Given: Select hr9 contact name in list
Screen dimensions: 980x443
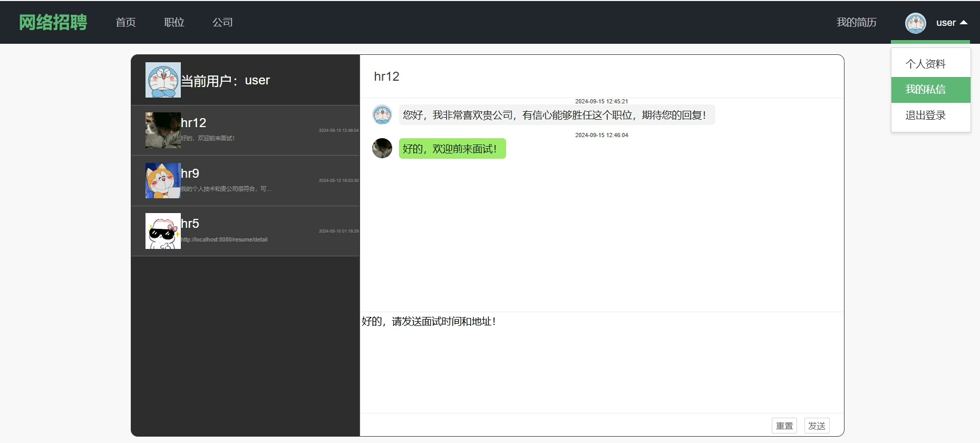Looking at the screenshot, I should (190, 174).
